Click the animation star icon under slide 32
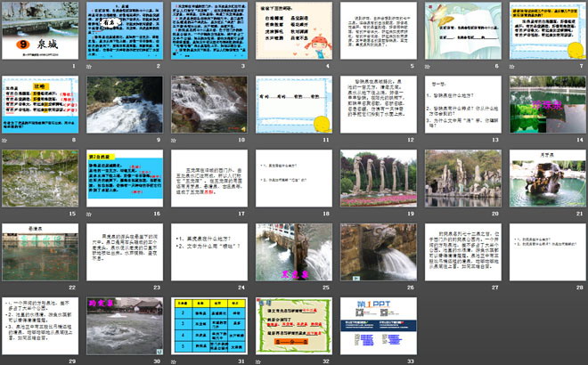 coord(260,361)
